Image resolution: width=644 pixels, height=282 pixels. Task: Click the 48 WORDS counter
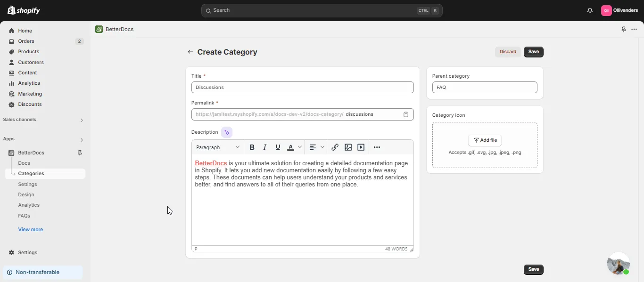tap(396, 249)
